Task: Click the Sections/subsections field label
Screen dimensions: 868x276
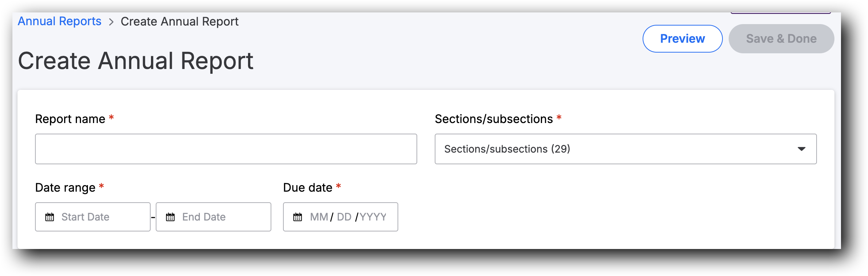Action: (x=493, y=119)
